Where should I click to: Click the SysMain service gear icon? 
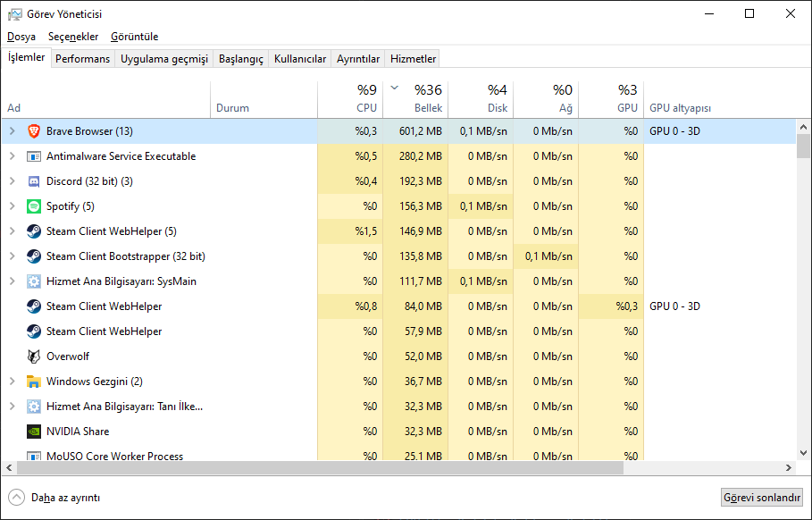[x=34, y=281]
